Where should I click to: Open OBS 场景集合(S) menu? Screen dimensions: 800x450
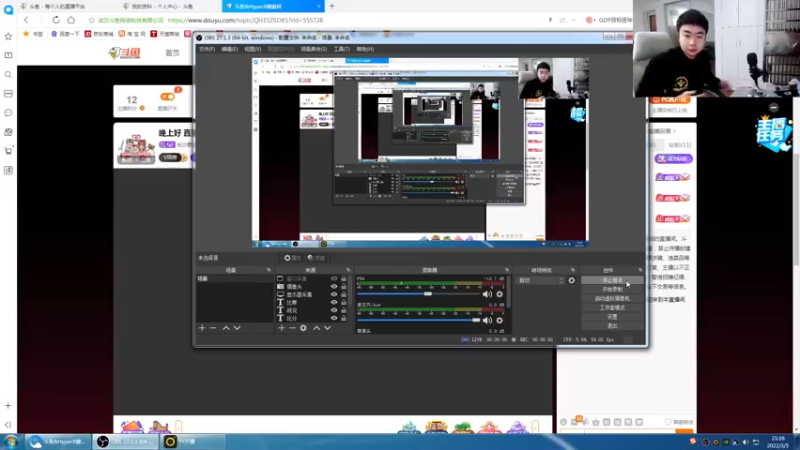click(x=314, y=49)
